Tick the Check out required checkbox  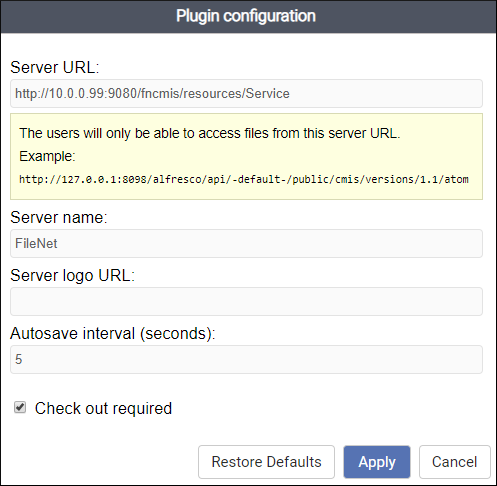coord(20,407)
